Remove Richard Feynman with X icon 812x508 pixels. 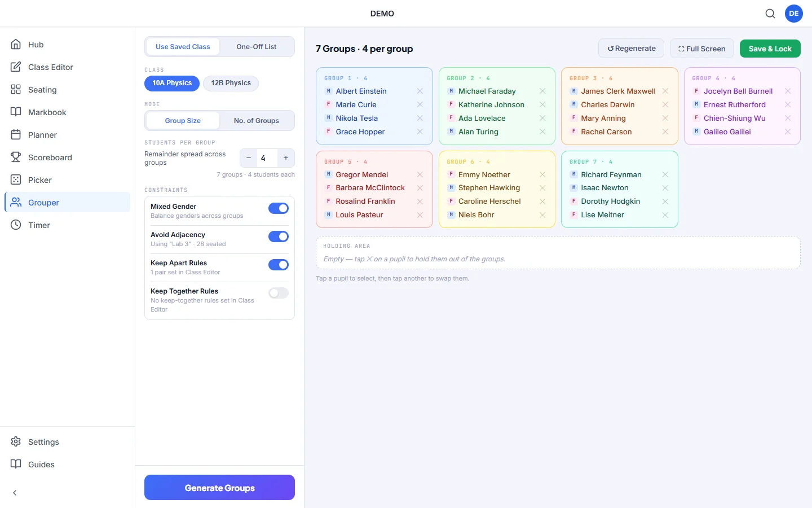point(665,174)
